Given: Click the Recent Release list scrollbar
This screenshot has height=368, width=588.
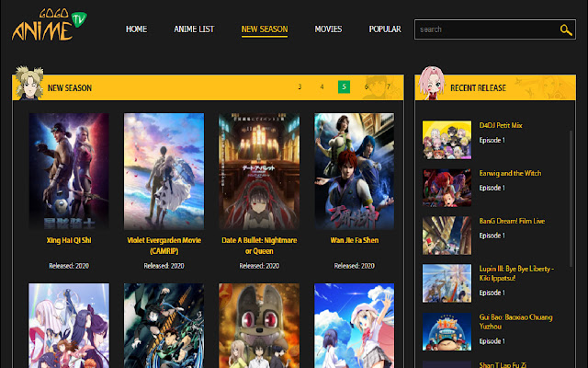Looking at the screenshot, I should (x=571, y=199).
